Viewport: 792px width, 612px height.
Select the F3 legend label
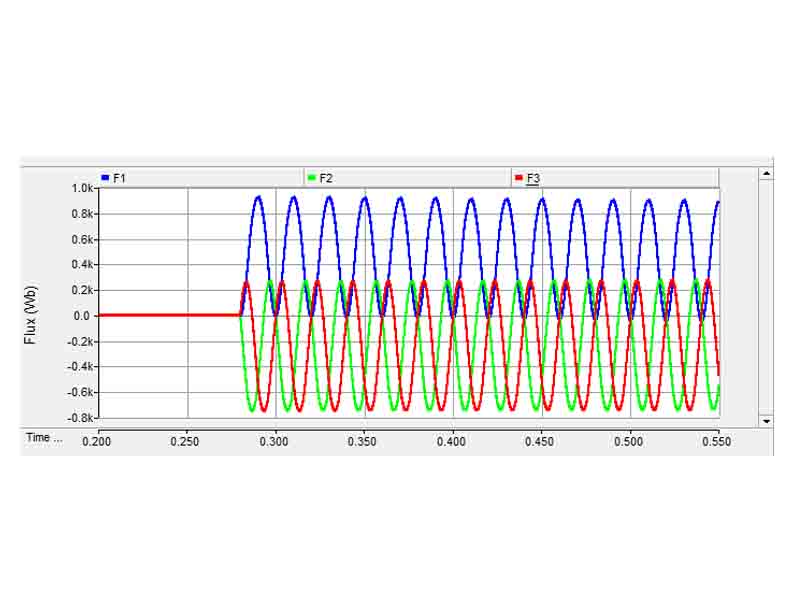(533, 178)
